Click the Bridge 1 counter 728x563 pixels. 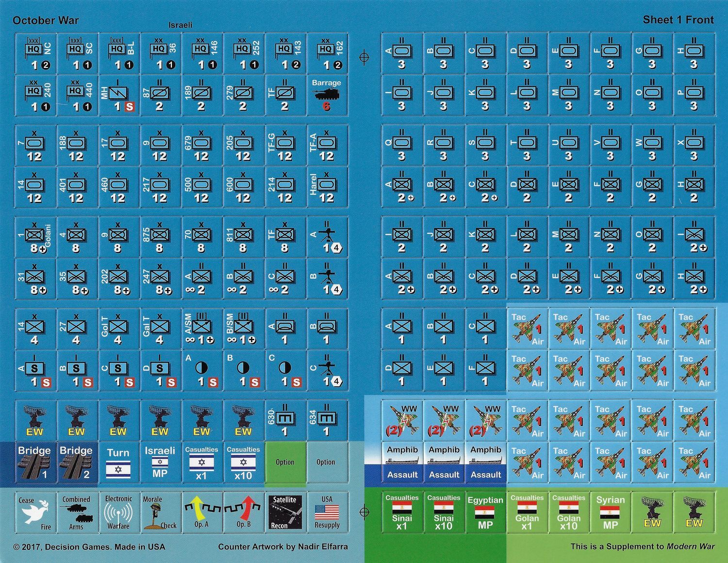point(35,463)
